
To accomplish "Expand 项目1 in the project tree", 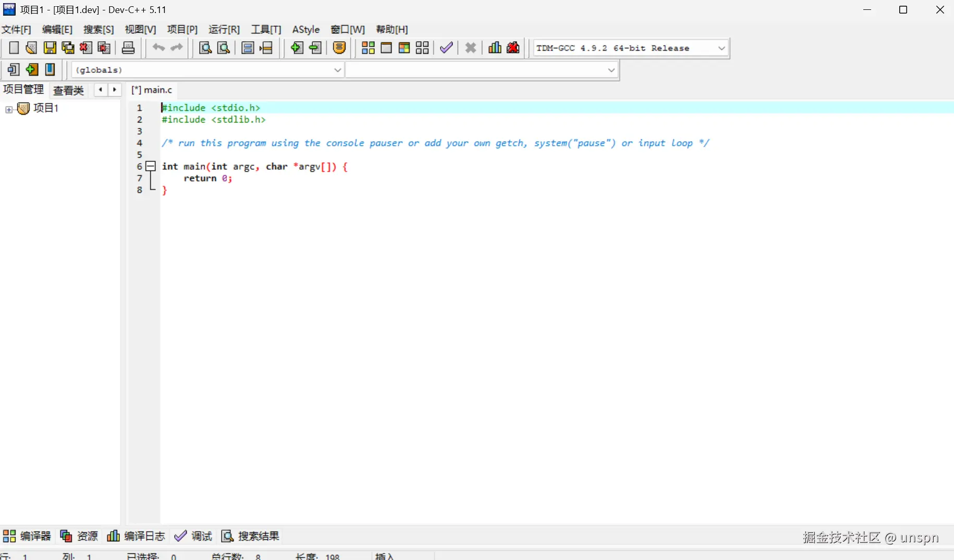I will 9,109.
